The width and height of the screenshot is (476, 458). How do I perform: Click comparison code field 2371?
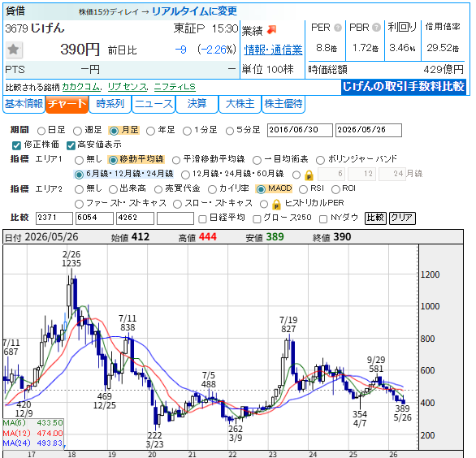pos(54,218)
